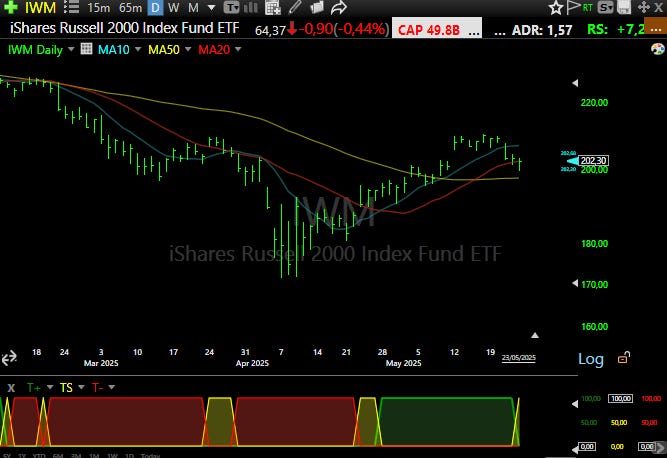
Task: Click the 23/05/2025 date label
Action: pyautogui.click(x=519, y=358)
